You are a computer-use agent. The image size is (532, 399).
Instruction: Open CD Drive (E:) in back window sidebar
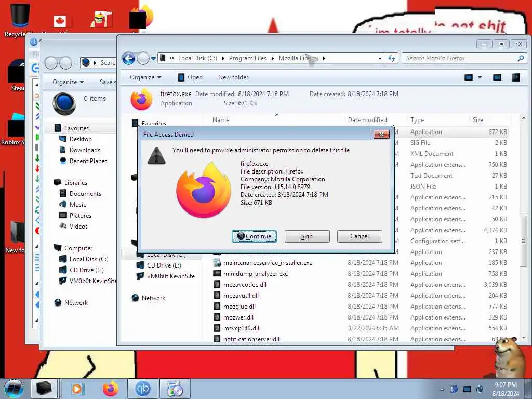87,270
